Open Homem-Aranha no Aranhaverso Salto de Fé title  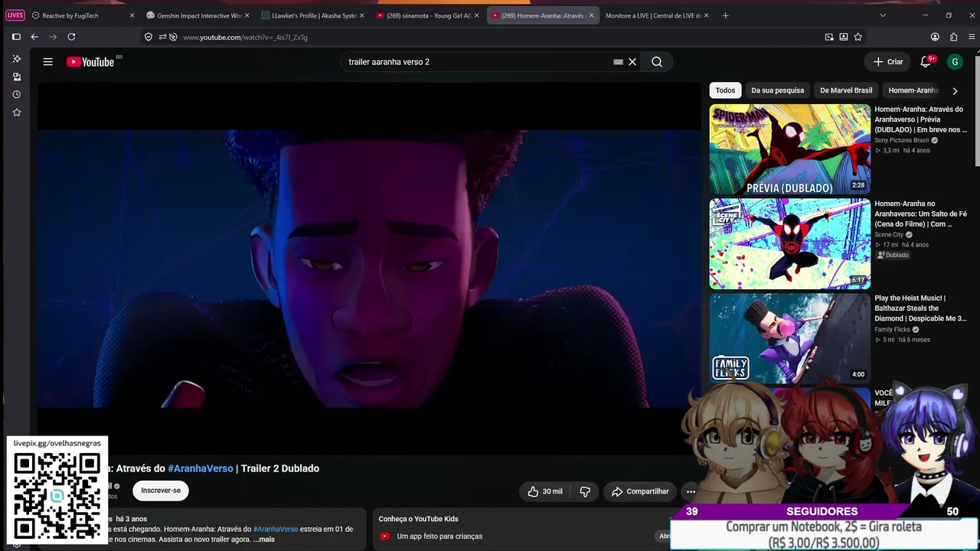tap(920, 214)
